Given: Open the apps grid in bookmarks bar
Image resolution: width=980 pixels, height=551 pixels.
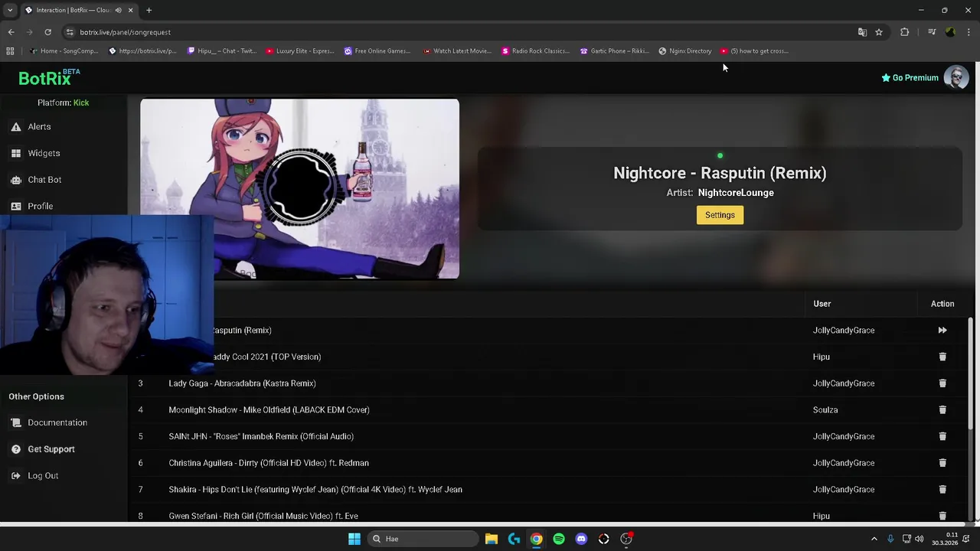Looking at the screenshot, I should click(x=10, y=51).
